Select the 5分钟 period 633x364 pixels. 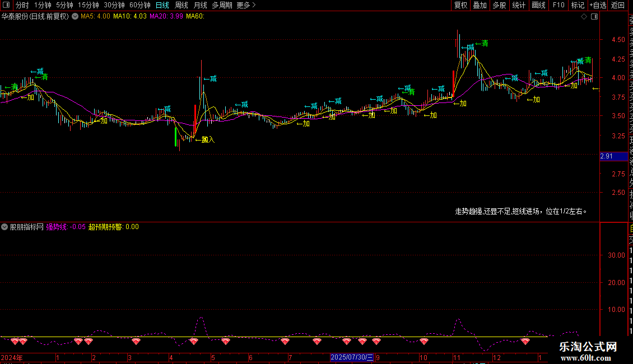64,5
